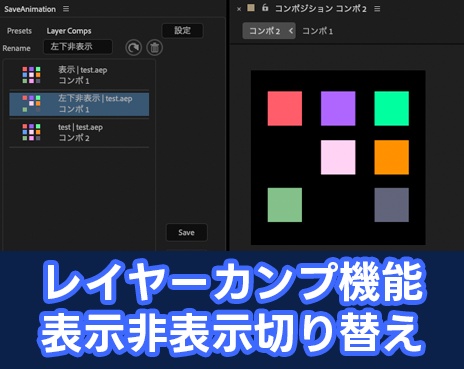Click the composition color label square icon
The image size is (464, 369).
(x=251, y=8)
